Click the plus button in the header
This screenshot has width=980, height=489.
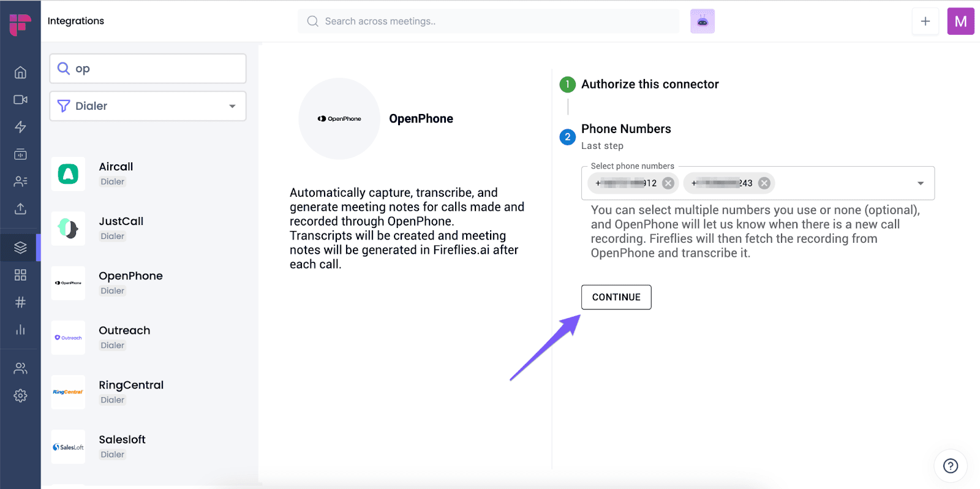[925, 21]
